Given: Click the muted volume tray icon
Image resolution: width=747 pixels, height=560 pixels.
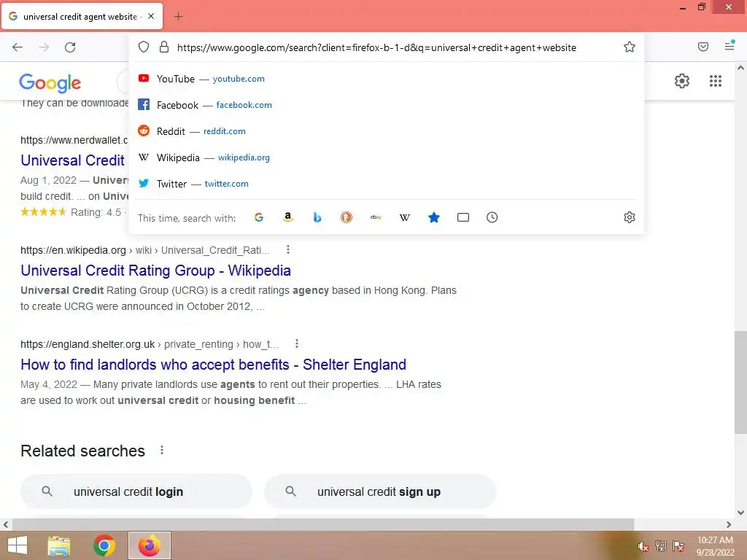Looking at the screenshot, I should (x=643, y=546).
